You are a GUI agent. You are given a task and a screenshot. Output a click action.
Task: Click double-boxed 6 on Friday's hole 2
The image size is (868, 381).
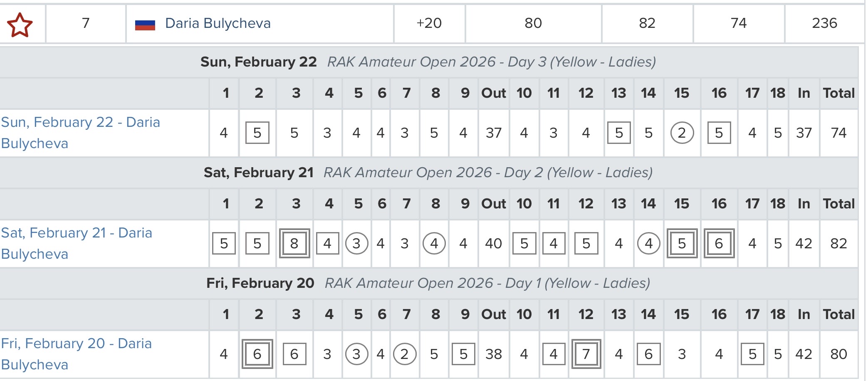tap(257, 354)
